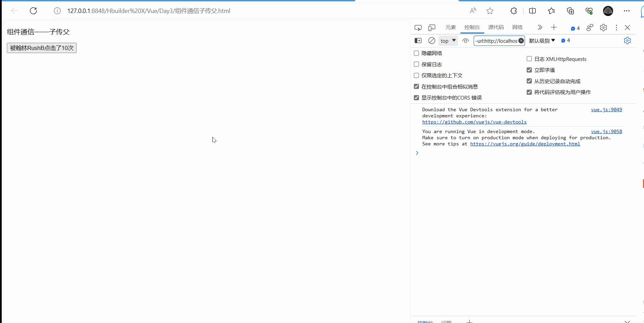Image resolution: width=644 pixels, height=323 pixels.
Task: Add this page to favorites star
Action: pos(490,11)
